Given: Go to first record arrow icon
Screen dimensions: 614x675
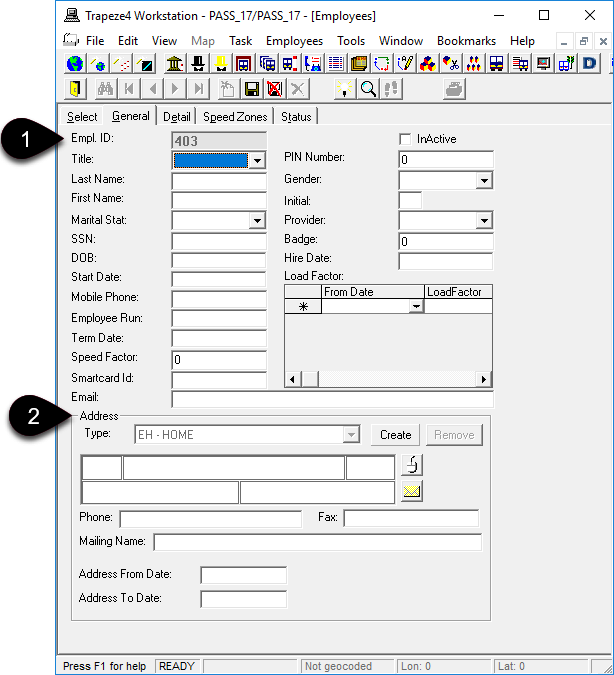Looking at the screenshot, I should coord(129,89).
